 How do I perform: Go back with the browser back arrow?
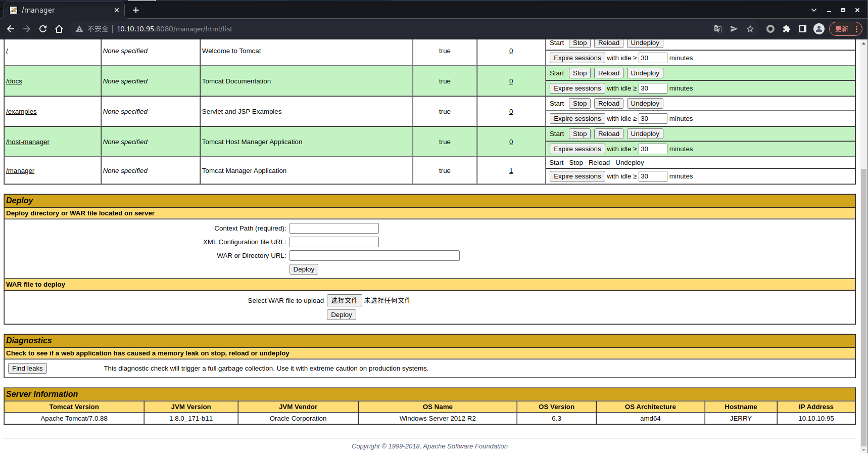[x=11, y=29]
